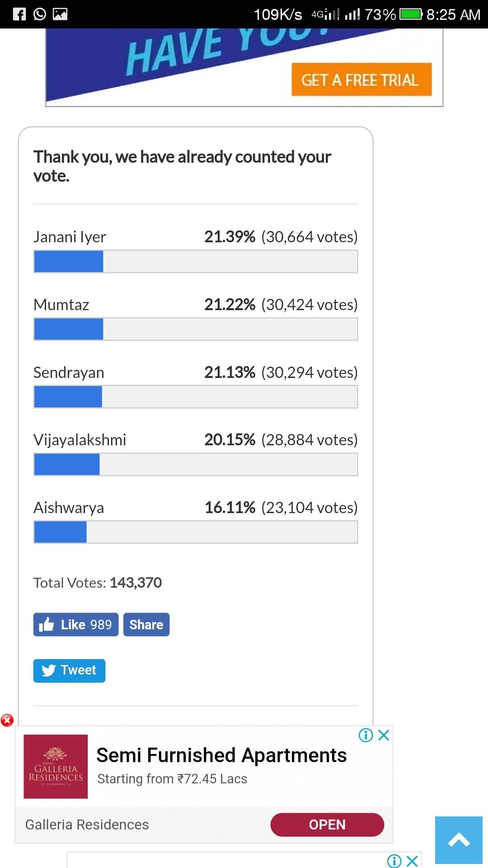Tap the scroll-to-top arrow button
This screenshot has height=868, width=488.
click(x=459, y=840)
